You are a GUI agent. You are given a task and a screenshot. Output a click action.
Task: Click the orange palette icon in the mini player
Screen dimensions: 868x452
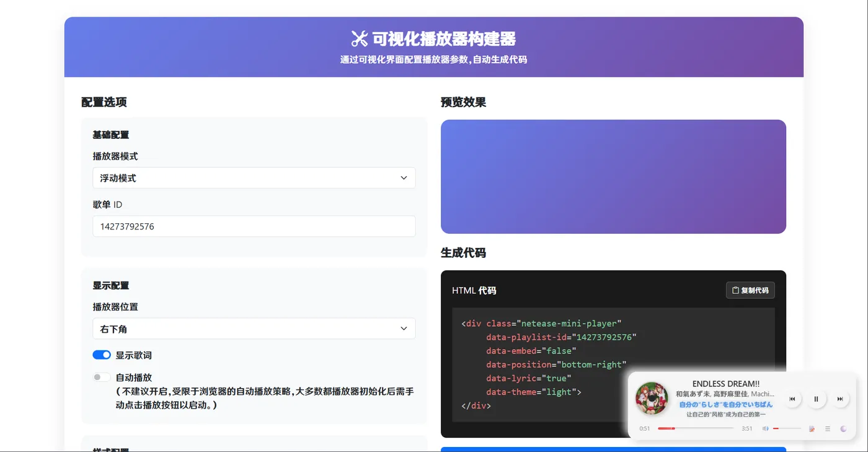(812, 428)
